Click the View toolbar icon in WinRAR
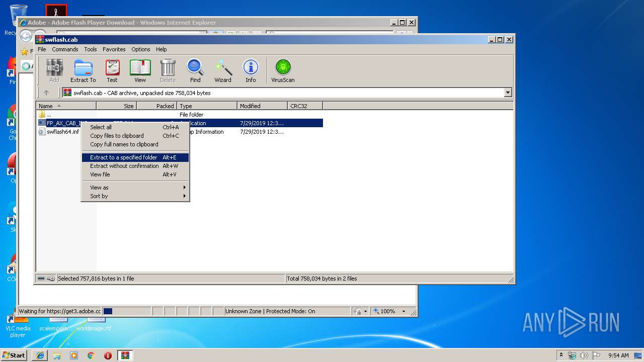644x362 pixels. click(x=140, y=71)
